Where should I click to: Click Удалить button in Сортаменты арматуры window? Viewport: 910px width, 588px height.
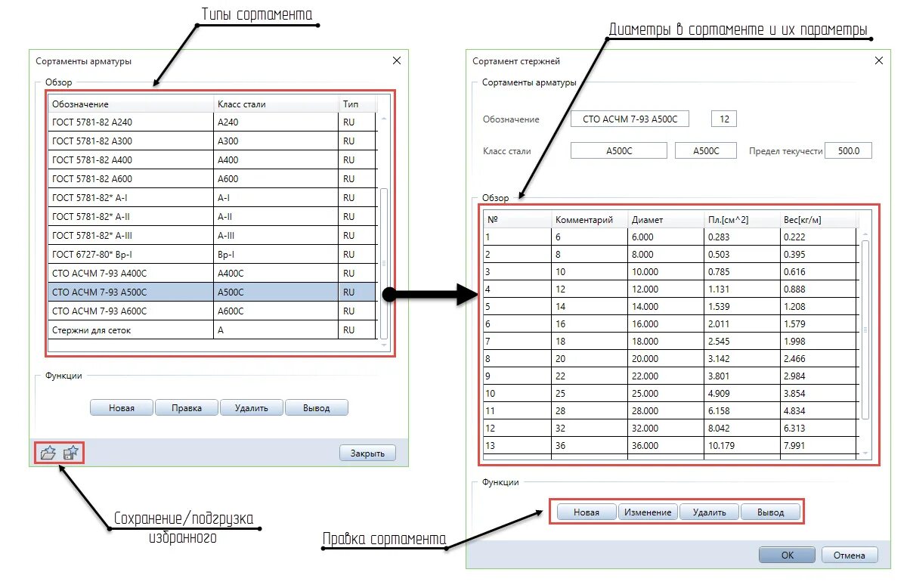tap(252, 408)
